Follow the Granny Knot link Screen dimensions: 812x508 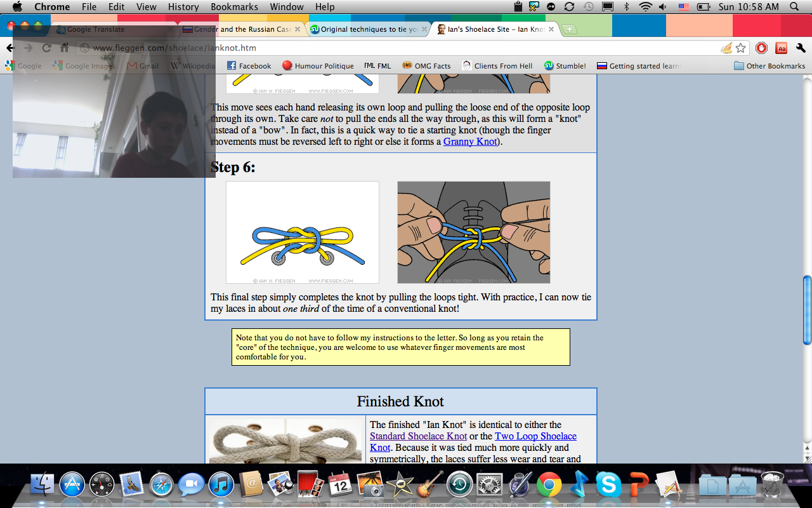470,142
